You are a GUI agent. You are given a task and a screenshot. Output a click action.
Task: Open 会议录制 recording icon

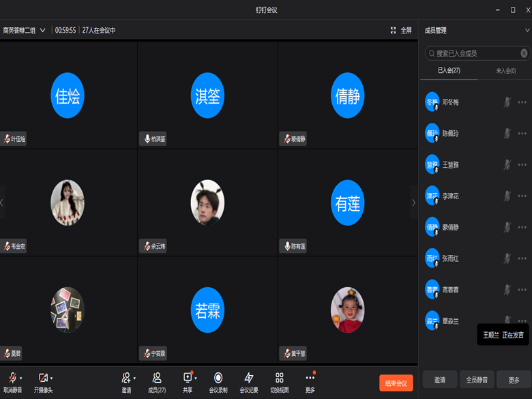218,378
